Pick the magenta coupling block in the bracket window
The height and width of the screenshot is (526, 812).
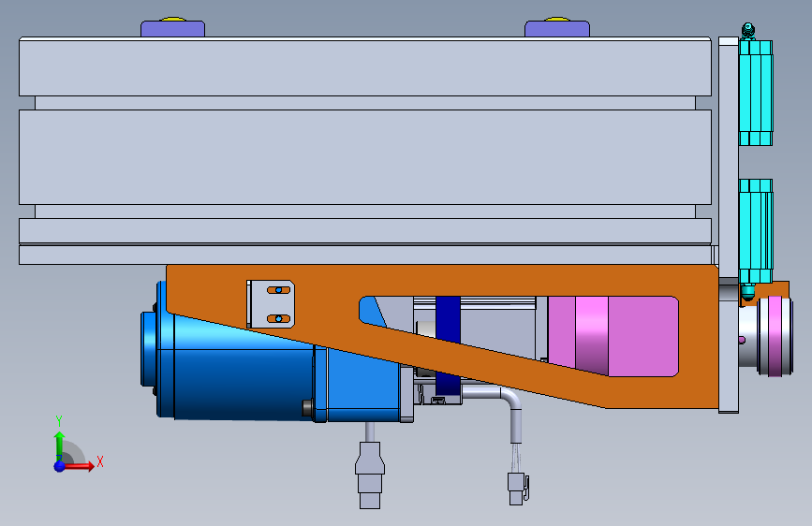point(613,337)
